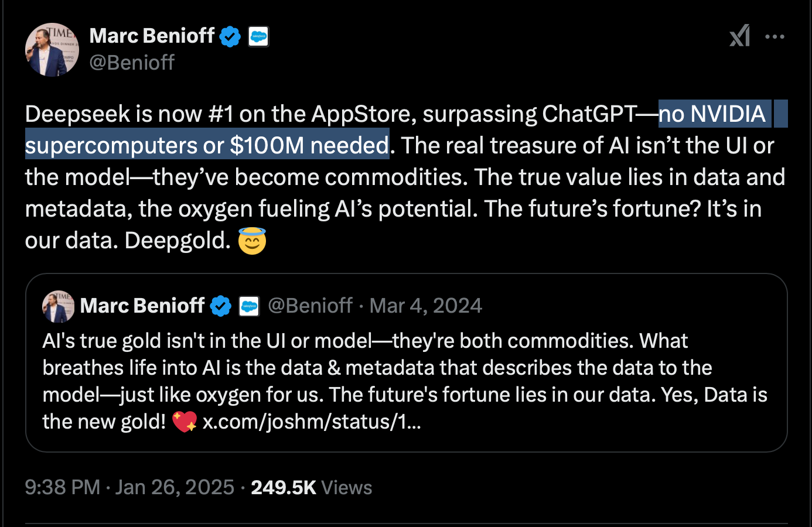Click the highlighted "no NVIDIA supercomputers" text

pos(711,114)
